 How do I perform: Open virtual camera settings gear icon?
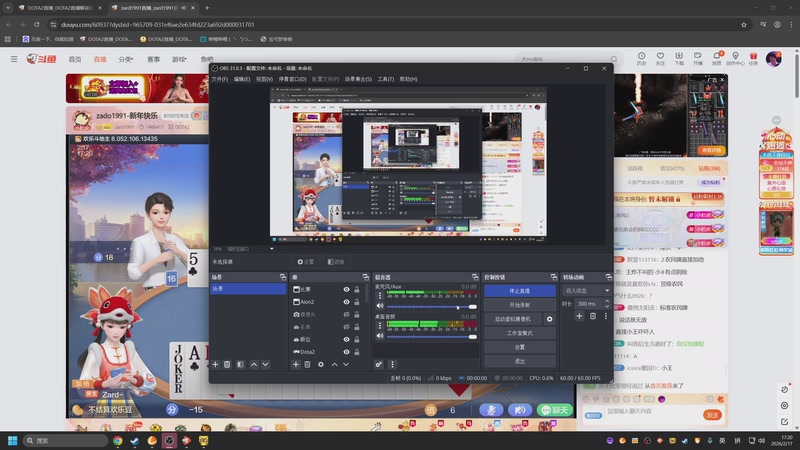[549, 319]
